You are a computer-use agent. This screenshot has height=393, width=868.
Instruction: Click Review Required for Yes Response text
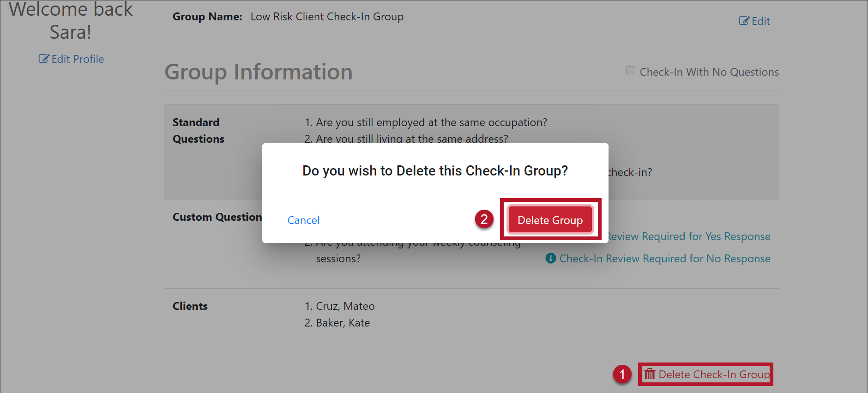689,236
